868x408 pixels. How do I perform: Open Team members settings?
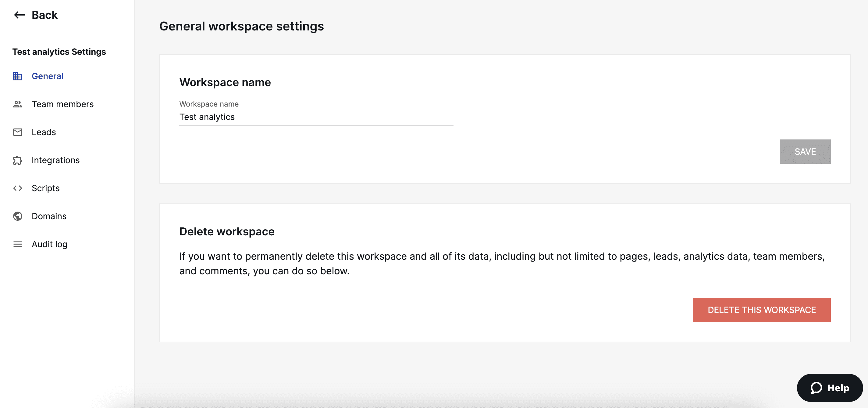coord(63,104)
